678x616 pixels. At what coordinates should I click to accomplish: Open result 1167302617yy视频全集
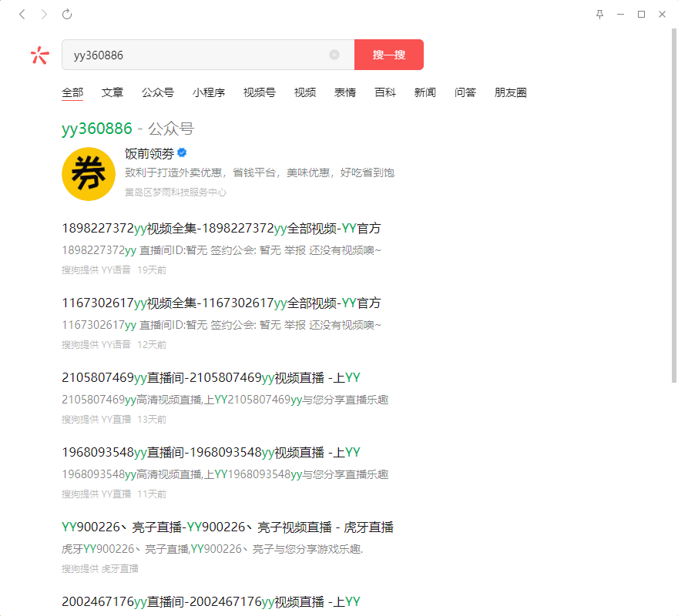221,303
